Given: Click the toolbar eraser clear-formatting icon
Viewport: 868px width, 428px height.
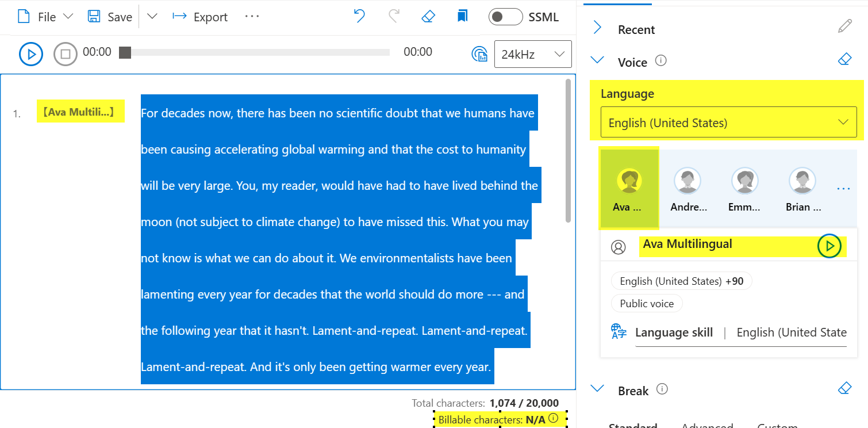Looking at the screenshot, I should (428, 16).
